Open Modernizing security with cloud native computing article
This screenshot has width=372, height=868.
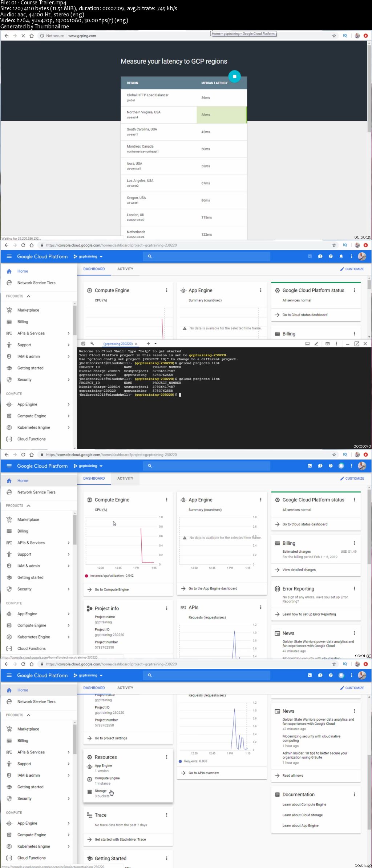[x=311, y=738]
